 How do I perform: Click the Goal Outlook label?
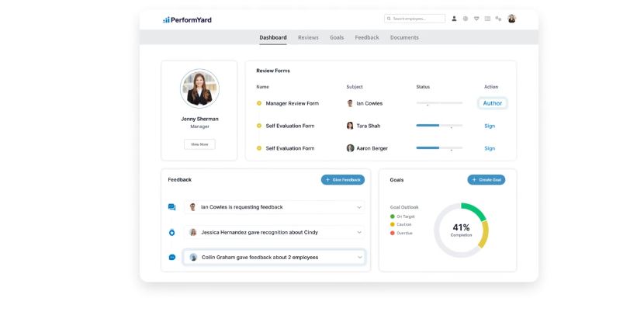point(404,207)
